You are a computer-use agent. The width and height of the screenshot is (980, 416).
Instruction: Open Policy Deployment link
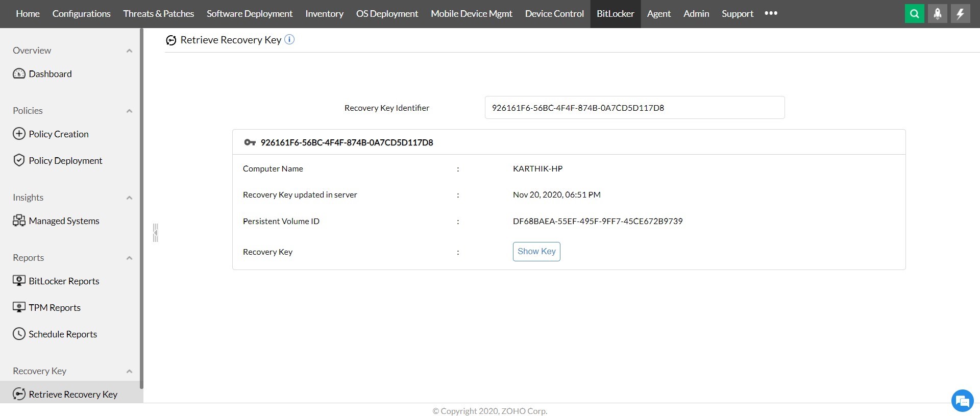click(x=65, y=161)
